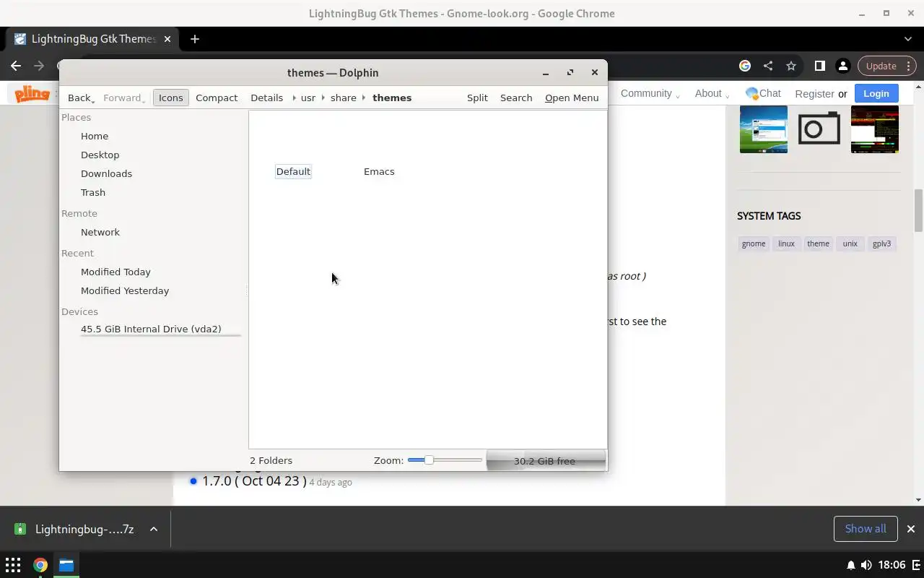Open the Chat link
The width and height of the screenshot is (924, 578).
[763, 93]
